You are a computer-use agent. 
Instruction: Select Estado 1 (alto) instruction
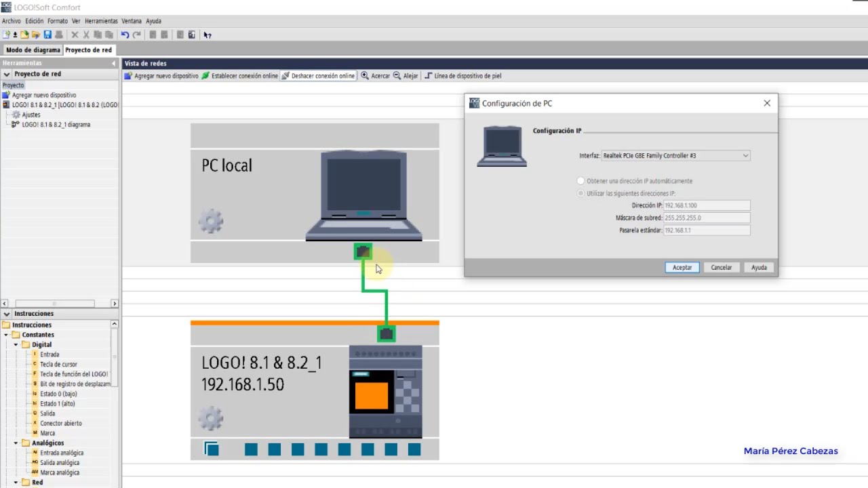tap(57, 404)
